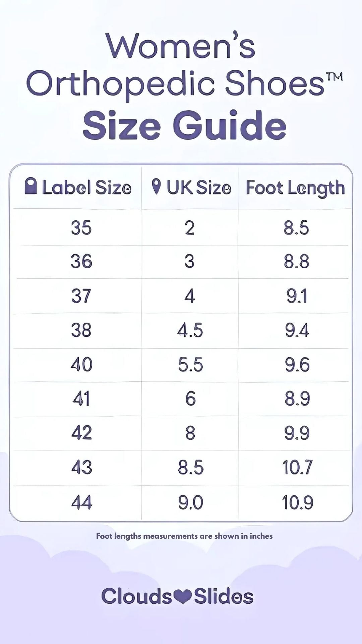The height and width of the screenshot is (644, 362).
Task: Click the tag icon beside Label Size
Action: pos(31,186)
